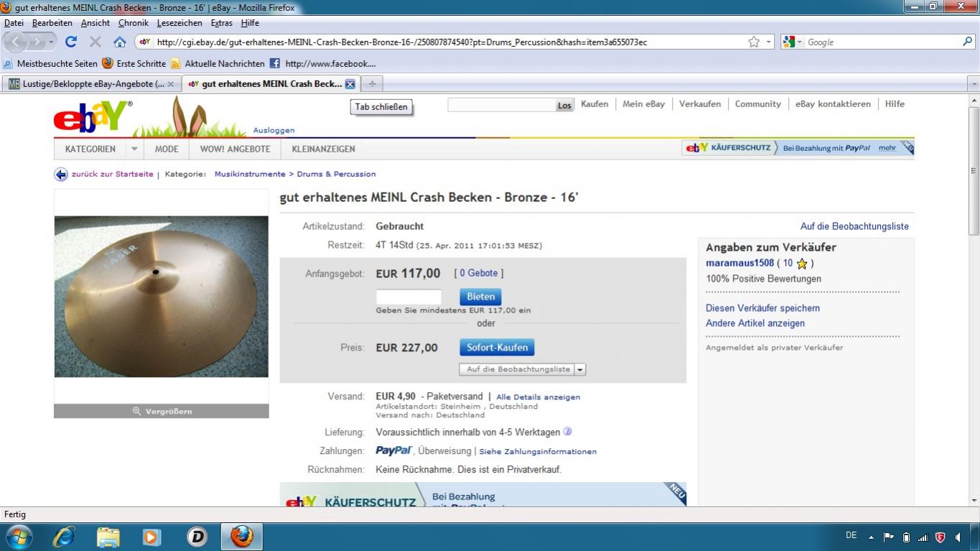
Task: Click the Bieten button
Action: tap(480, 297)
